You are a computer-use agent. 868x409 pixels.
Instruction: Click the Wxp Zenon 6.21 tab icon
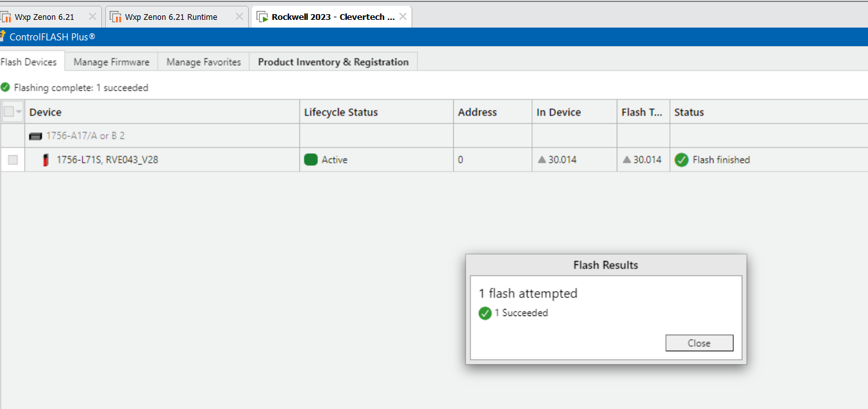point(6,17)
